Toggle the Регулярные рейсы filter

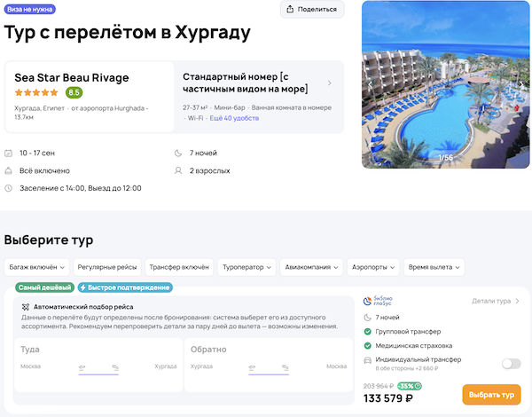[107, 267]
